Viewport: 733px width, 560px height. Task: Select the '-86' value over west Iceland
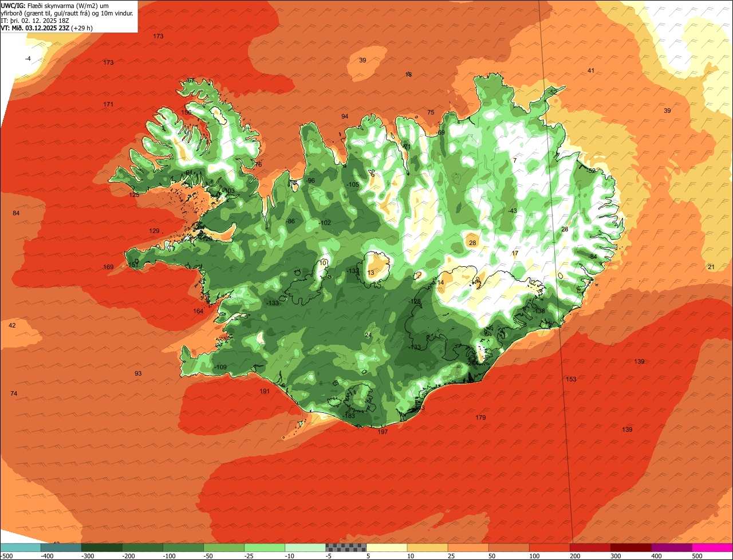290,221
